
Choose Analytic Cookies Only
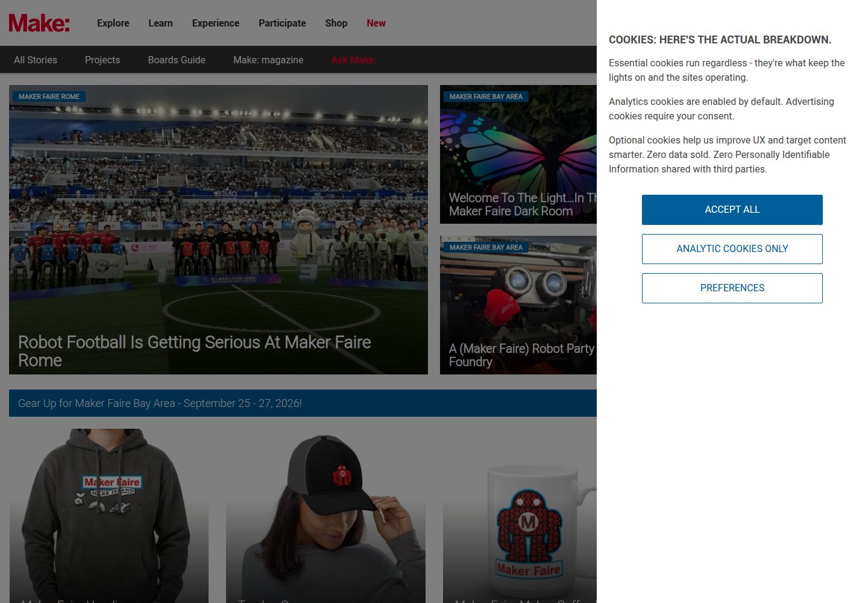coord(732,249)
